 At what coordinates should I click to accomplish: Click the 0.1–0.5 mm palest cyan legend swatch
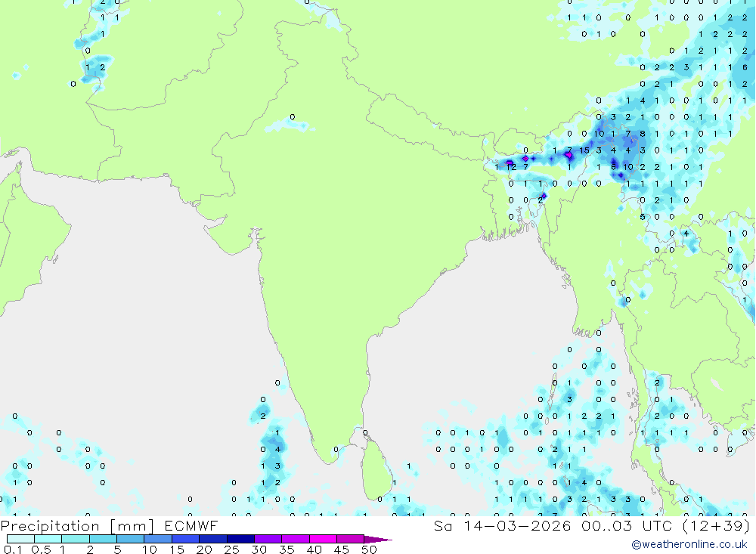20,539
